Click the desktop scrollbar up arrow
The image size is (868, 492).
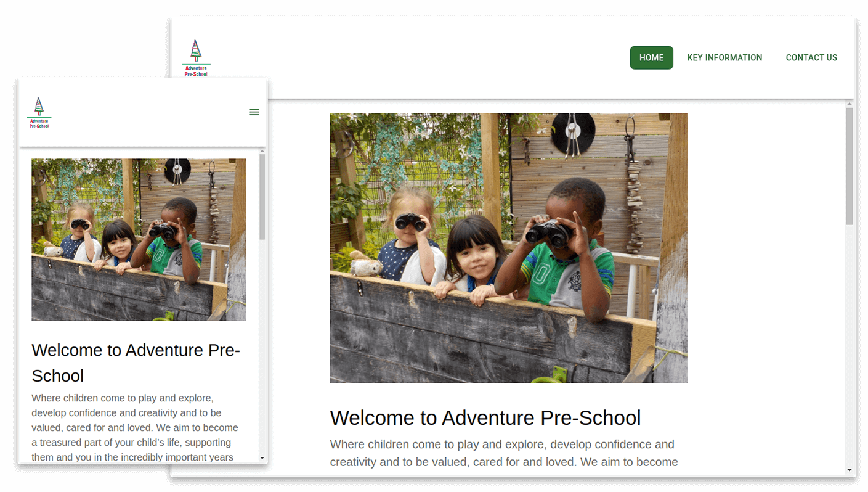tap(850, 104)
